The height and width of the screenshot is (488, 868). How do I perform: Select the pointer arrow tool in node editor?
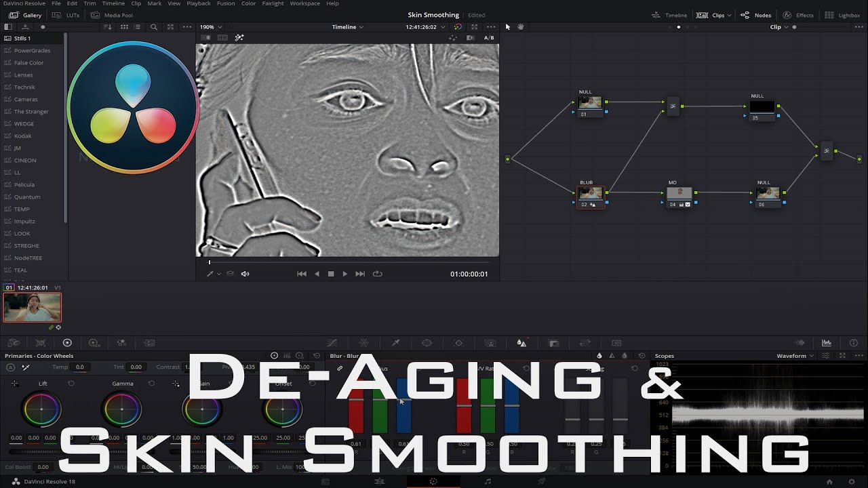point(507,27)
